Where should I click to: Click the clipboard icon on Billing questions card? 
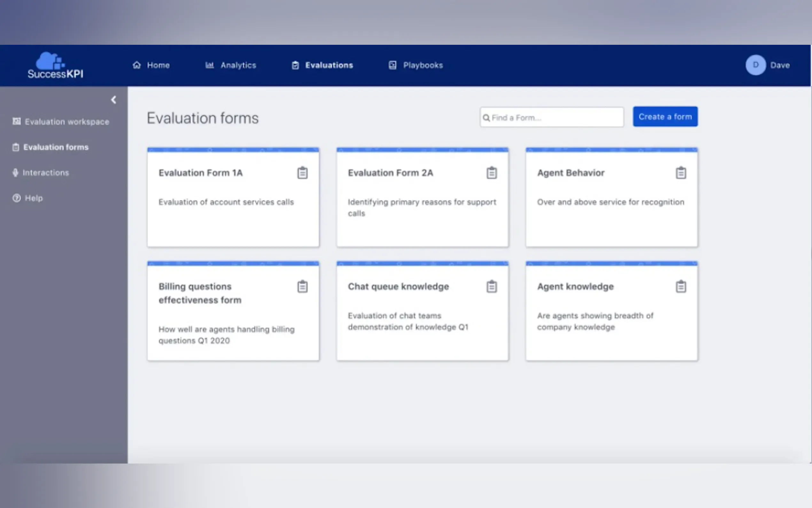(302, 286)
